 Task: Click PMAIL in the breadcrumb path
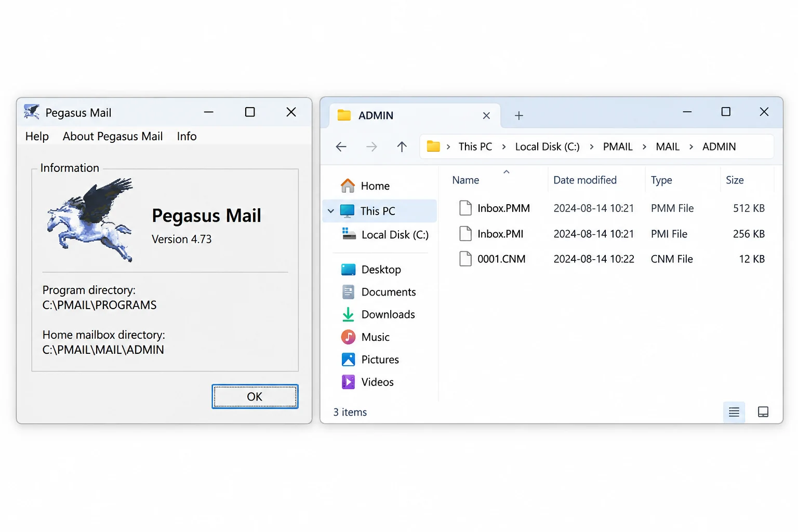click(618, 147)
